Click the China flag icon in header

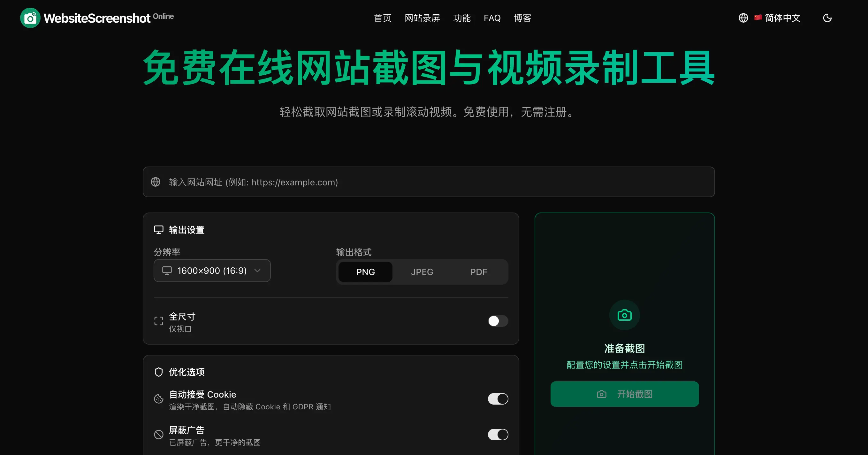(x=758, y=17)
